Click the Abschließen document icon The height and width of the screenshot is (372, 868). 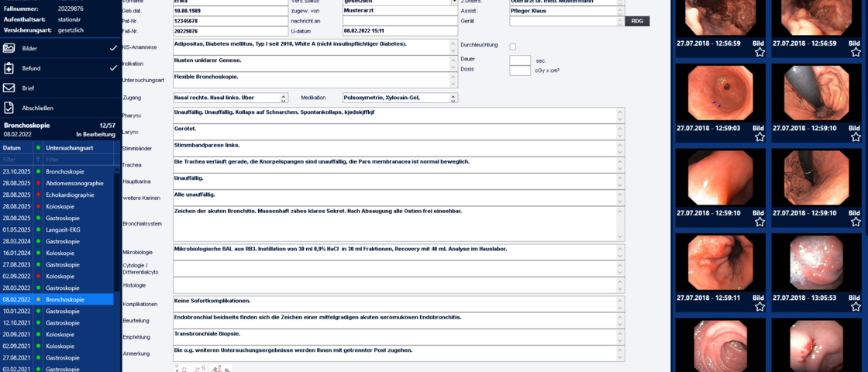(x=9, y=108)
